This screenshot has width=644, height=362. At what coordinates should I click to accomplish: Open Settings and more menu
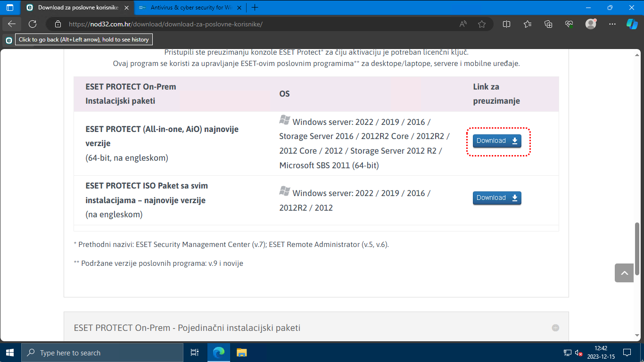[612, 24]
